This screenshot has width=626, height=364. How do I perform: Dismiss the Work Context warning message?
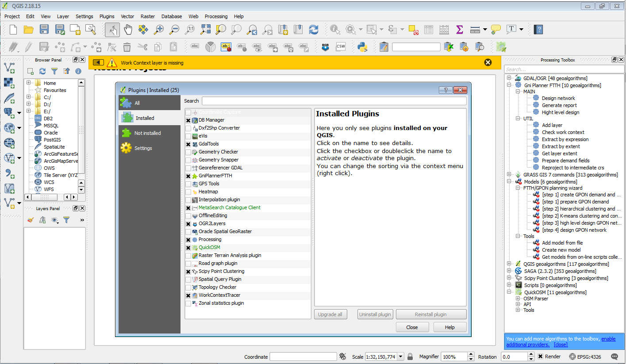tap(488, 62)
